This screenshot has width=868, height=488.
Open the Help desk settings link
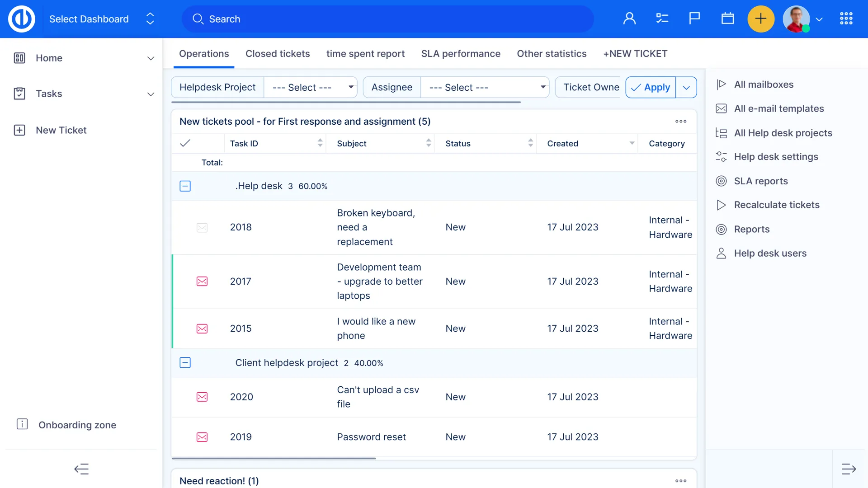coord(776,157)
